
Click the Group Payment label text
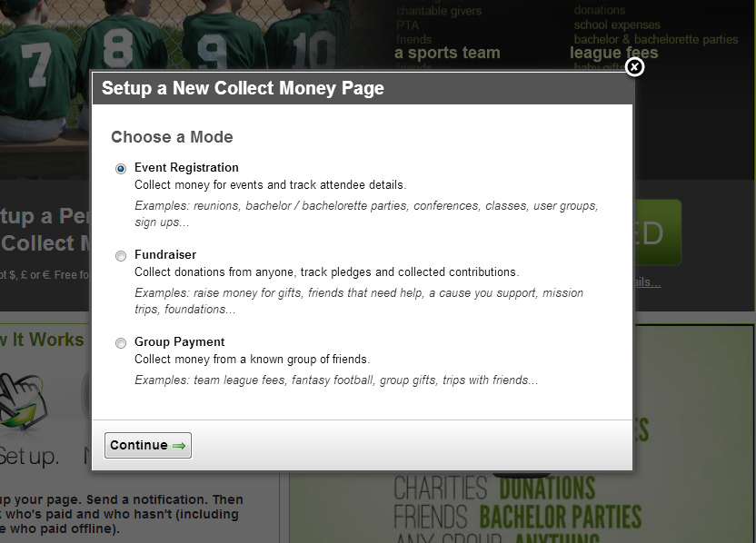point(179,342)
